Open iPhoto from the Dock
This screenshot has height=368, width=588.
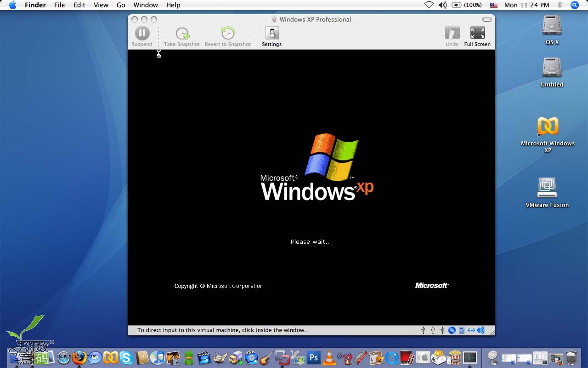[173, 358]
